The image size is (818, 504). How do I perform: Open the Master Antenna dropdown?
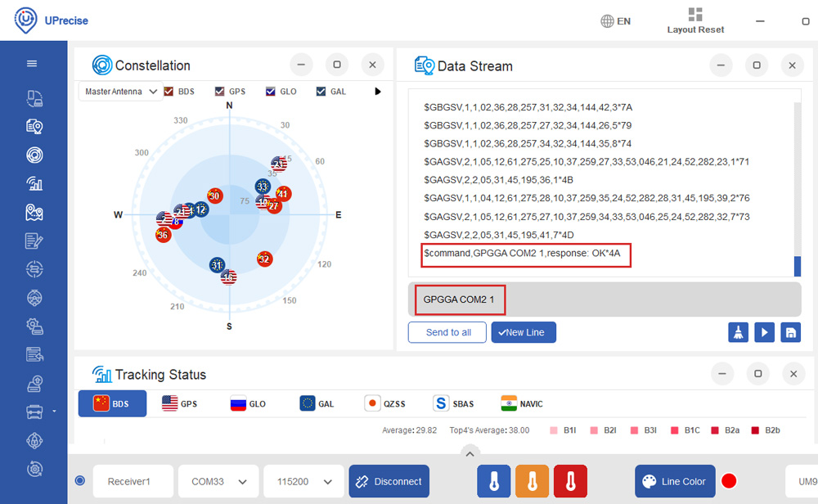pyautogui.click(x=120, y=92)
